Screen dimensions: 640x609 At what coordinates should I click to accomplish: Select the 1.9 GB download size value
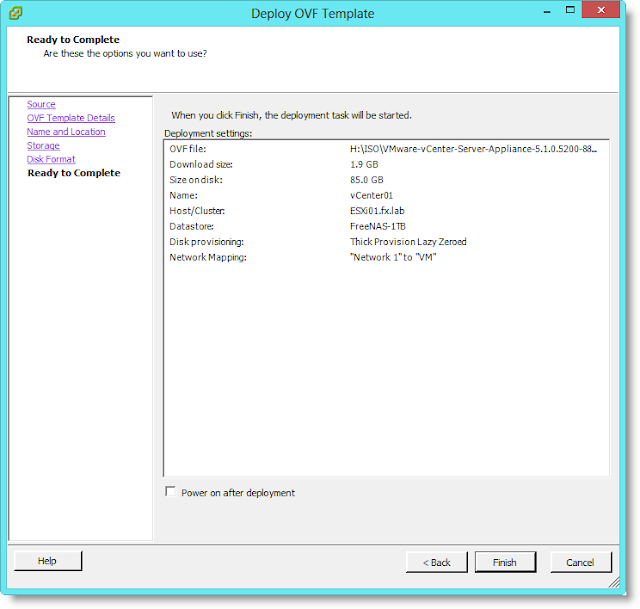pyautogui.click(x=364, y=164)
